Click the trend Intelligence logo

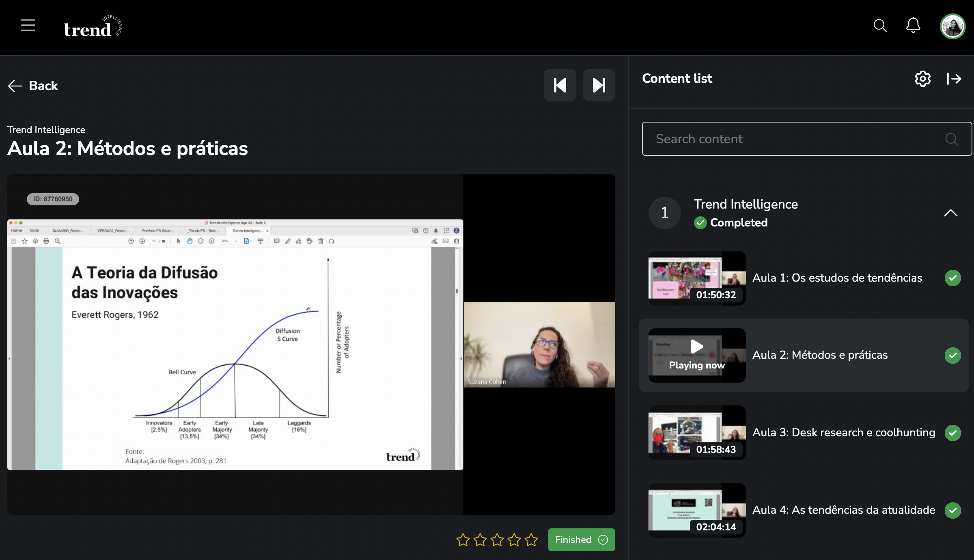pyautogui.click(x=93, y=27)
